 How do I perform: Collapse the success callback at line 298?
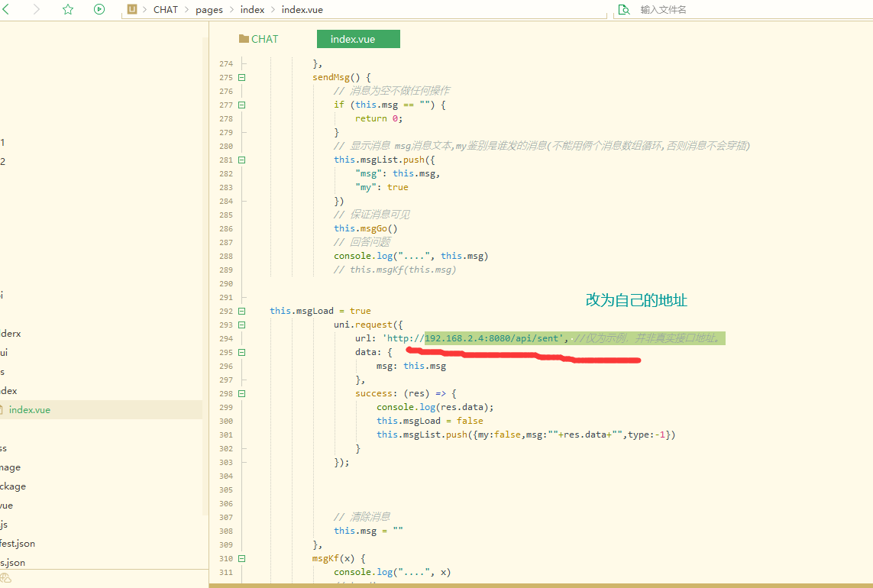(242, 393)
